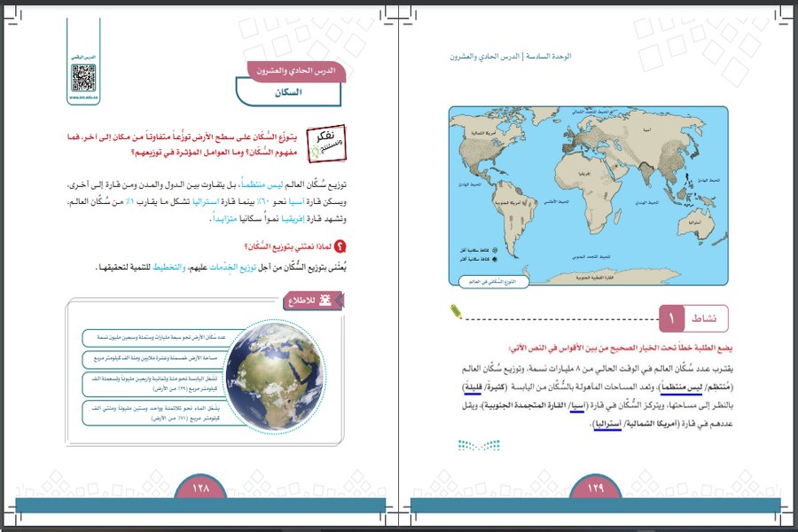Click the 'المحيط الهندي' label on the map
This screenshot has width=798, height=532.
click(646, 202)
